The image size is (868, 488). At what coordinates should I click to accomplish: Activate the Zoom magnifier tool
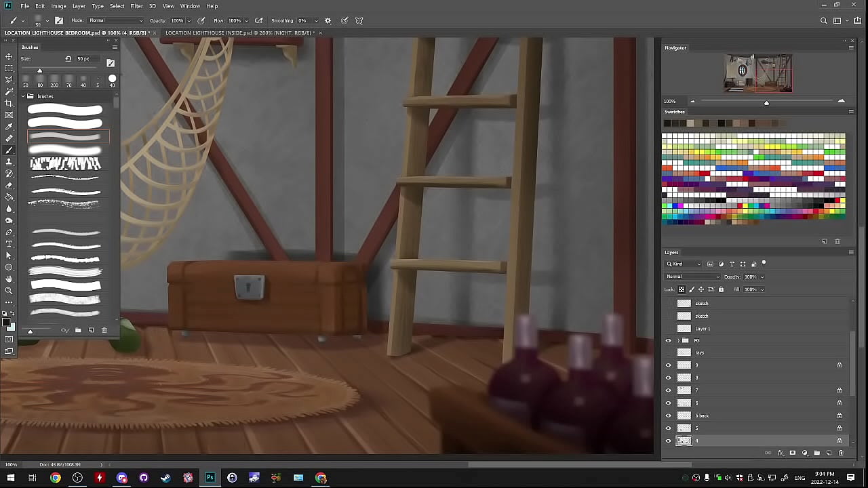pos(9,291)
